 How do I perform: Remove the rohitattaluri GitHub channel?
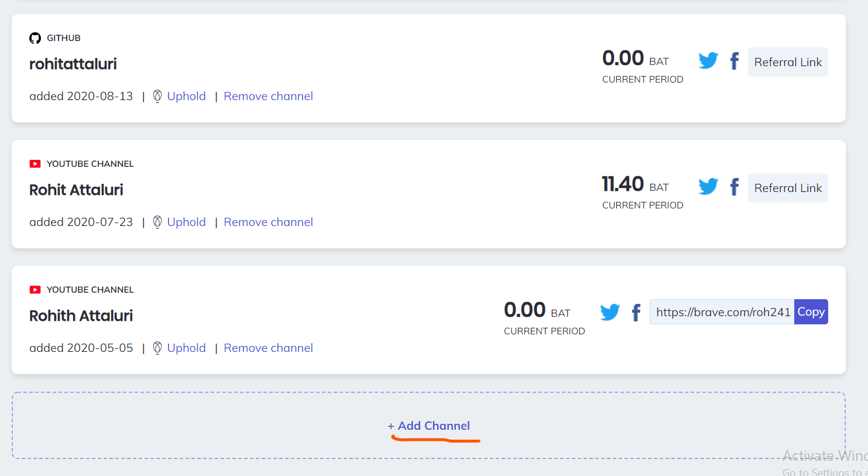pyautogui.click(x=268, y=96)
